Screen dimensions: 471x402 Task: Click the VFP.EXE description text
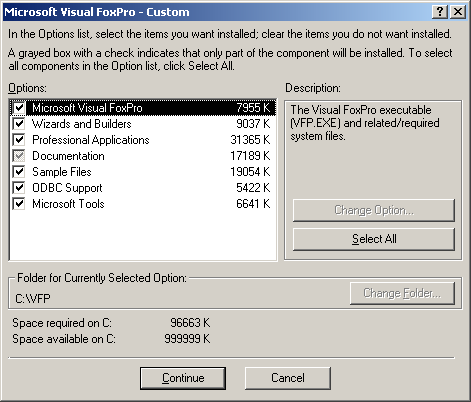point(365,123)
